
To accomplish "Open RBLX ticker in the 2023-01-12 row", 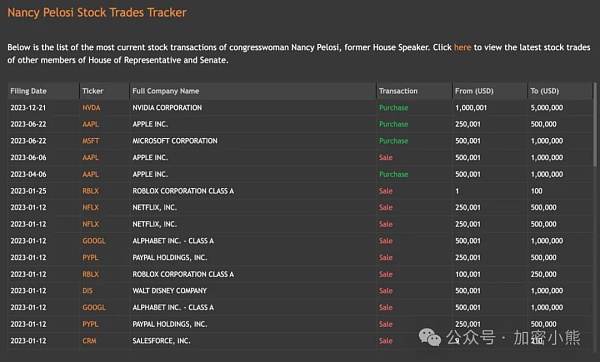I will point(91,274).
